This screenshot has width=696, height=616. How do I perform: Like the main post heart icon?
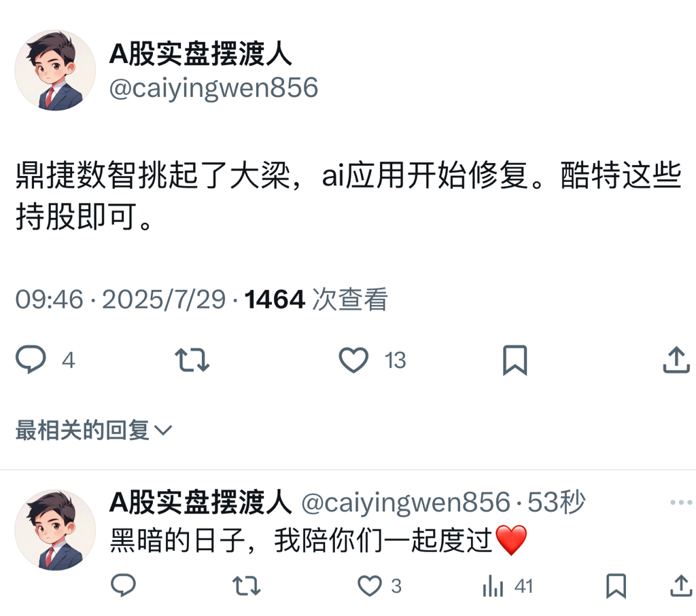[353, 360]
